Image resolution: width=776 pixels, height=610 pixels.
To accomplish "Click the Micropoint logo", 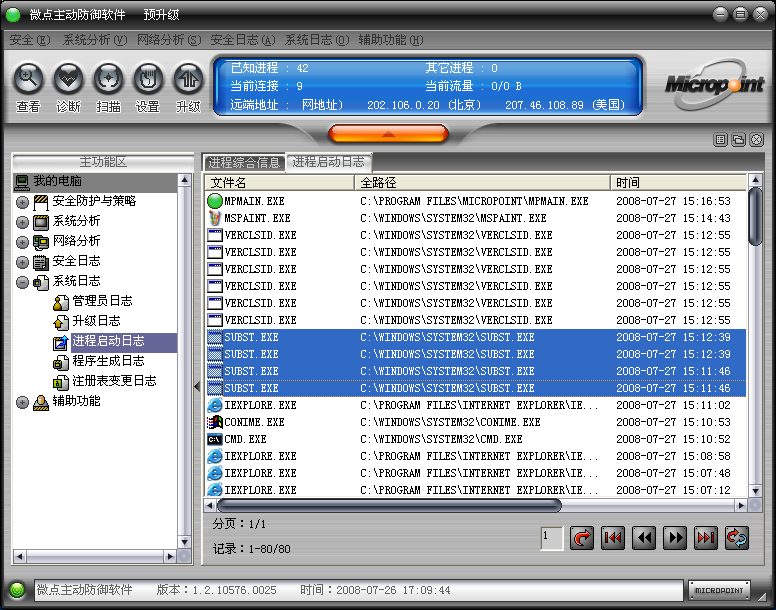I will [x=715, y=85].
